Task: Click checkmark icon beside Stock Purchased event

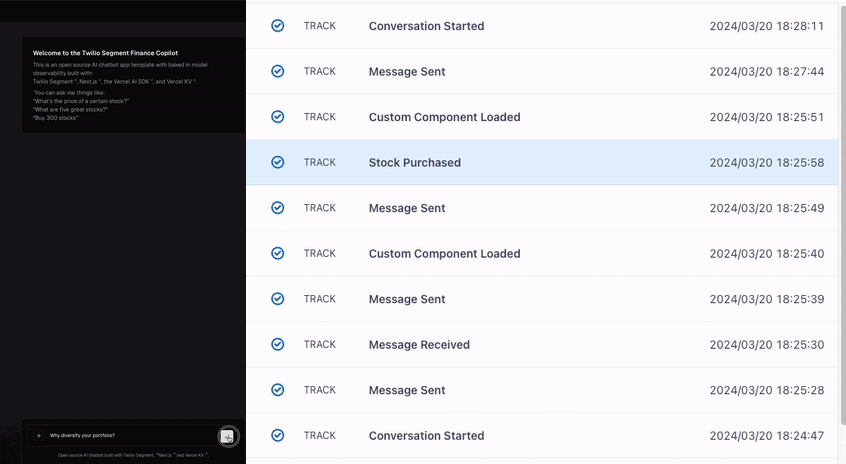Action: [278, 162]
